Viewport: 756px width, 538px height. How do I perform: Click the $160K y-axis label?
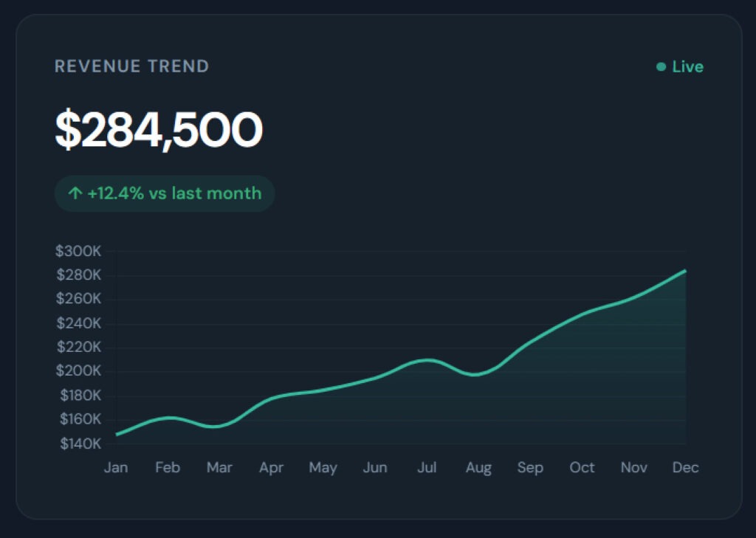[x=80, y=419]
